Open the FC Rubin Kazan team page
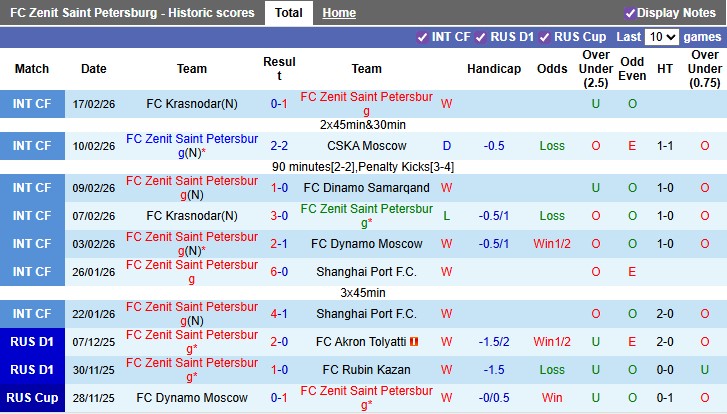 (x=366, y=369)
